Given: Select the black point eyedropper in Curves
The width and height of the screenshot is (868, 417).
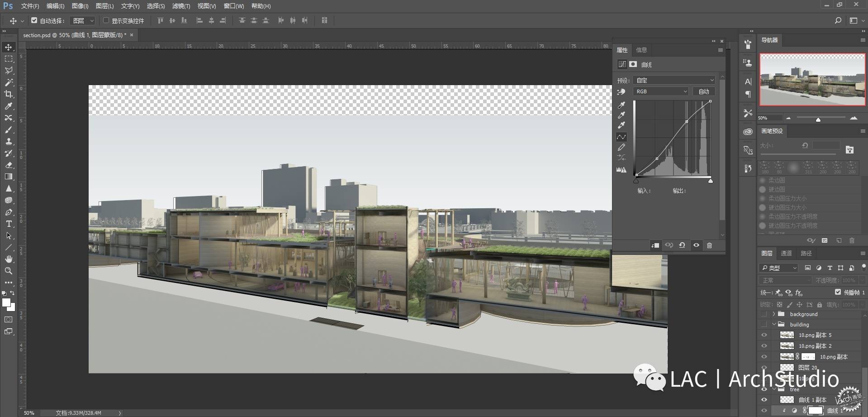Looking at the screenshot, I should pyautogui.click(x=621, y=105).
